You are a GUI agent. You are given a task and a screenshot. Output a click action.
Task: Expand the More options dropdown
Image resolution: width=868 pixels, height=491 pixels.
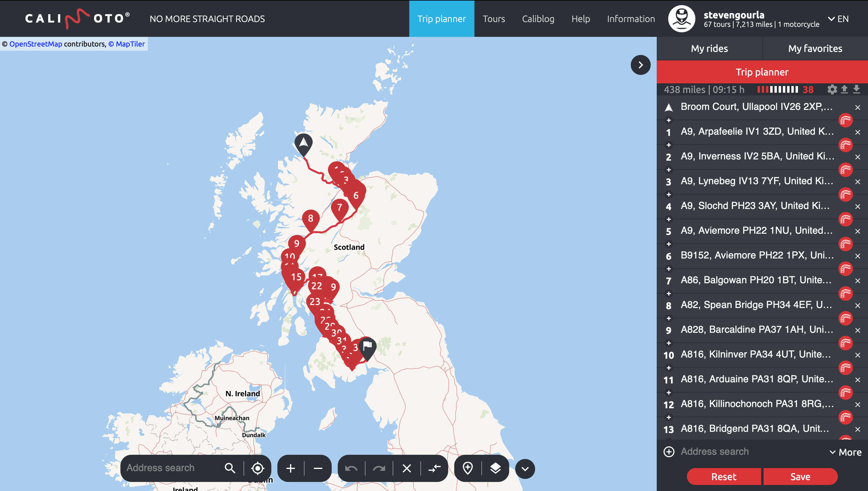pos(845,452)
